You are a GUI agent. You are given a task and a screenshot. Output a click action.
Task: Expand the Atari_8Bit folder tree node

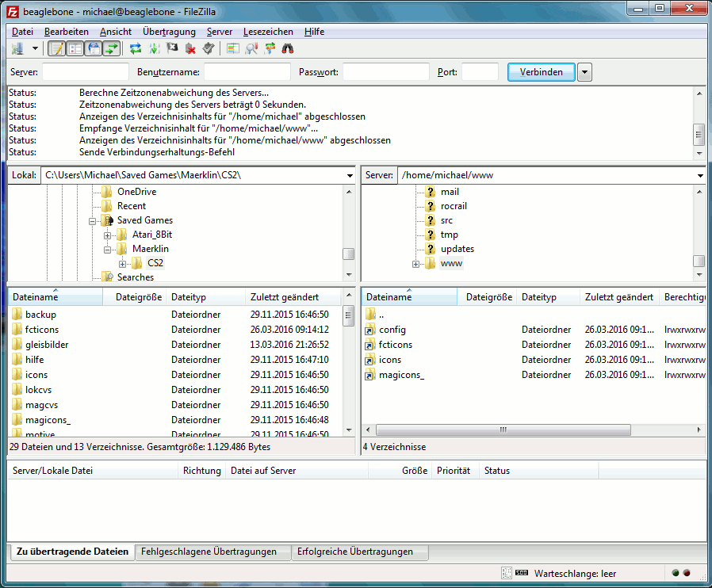108,235
